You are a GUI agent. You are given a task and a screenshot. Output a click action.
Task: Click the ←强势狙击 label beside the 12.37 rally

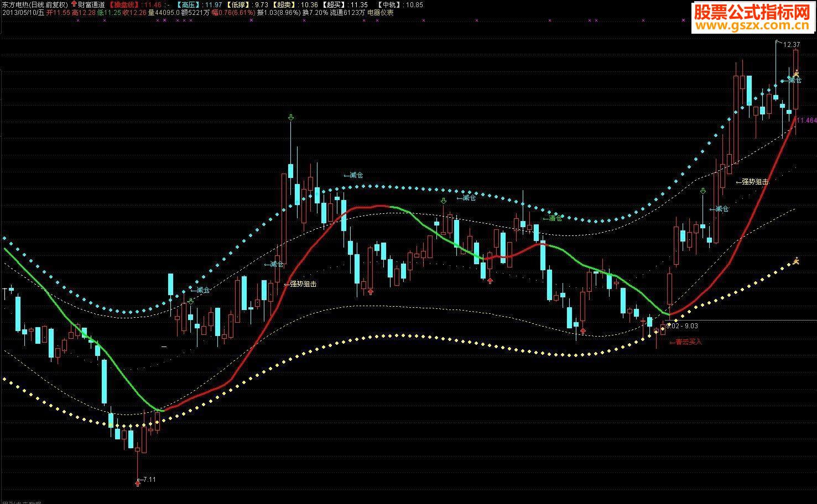click(x=752, y=181)
